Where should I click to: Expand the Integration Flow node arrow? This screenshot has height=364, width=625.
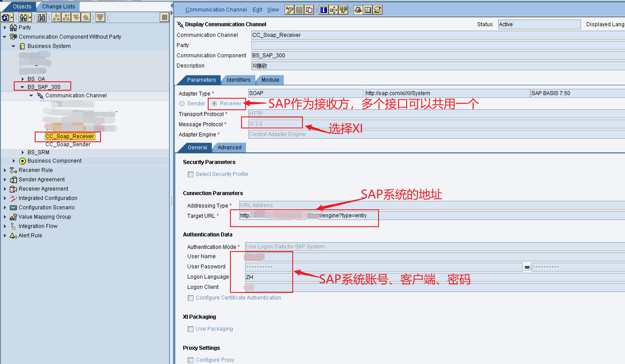click(x=5, y=226)
